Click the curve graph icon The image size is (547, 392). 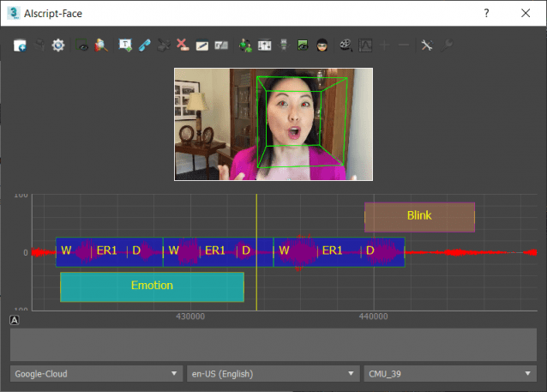coord(365,45)
